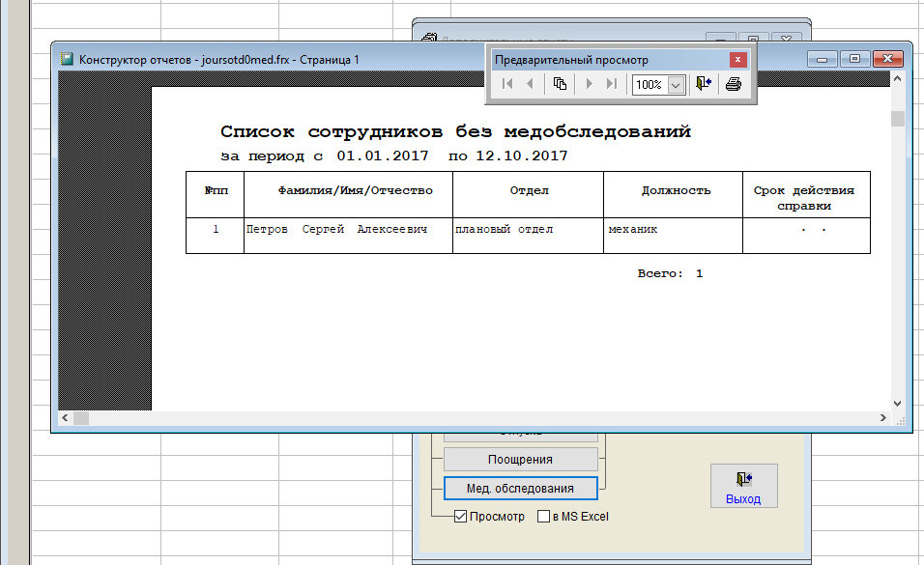
Task: Open the 100% zoom dropdown
Action: tap(676, 85)
